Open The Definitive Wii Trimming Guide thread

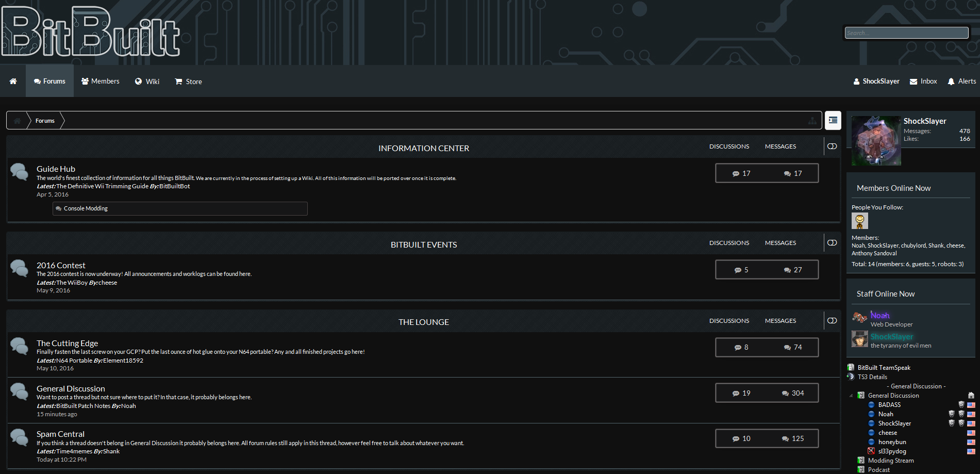click(x=102, y=186)
